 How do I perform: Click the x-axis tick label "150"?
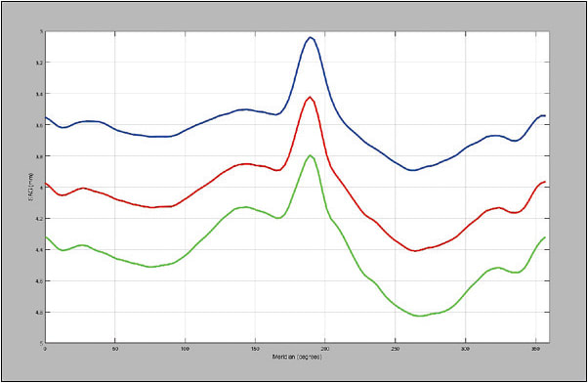click(x=255, y=349)
